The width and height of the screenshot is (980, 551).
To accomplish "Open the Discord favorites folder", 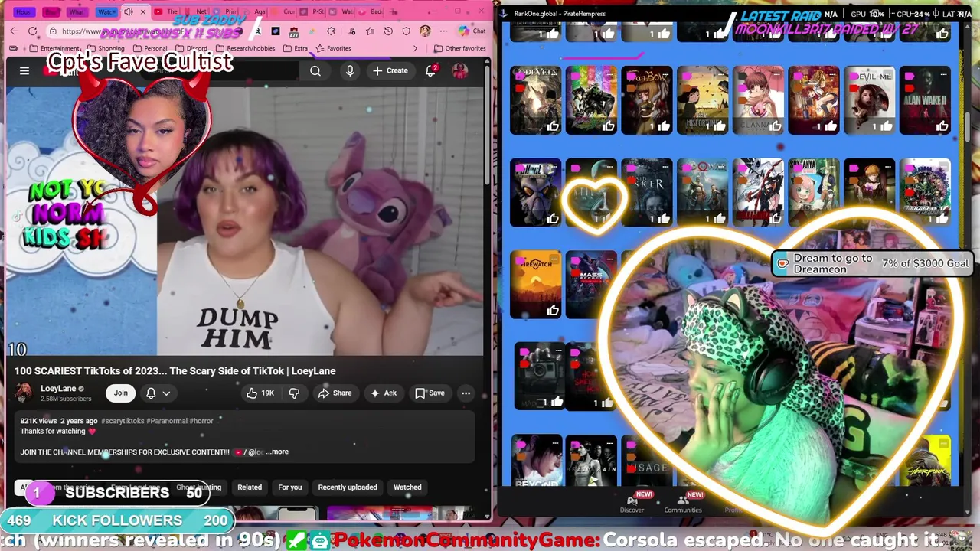I will 191,48.
